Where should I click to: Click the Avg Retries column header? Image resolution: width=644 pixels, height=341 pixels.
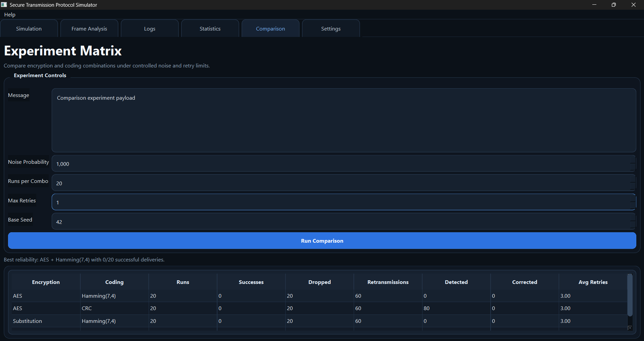[x=593, y=282]
